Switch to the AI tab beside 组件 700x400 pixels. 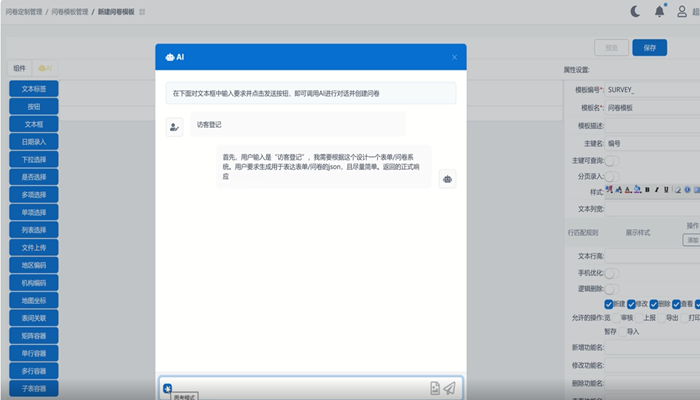tap(45, 68)
